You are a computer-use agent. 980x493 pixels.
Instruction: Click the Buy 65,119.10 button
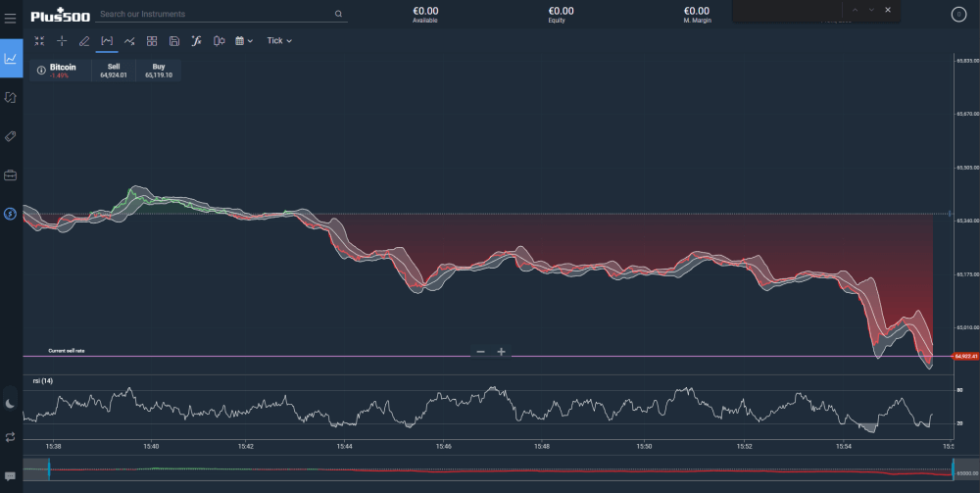click(x=158, y=71)
